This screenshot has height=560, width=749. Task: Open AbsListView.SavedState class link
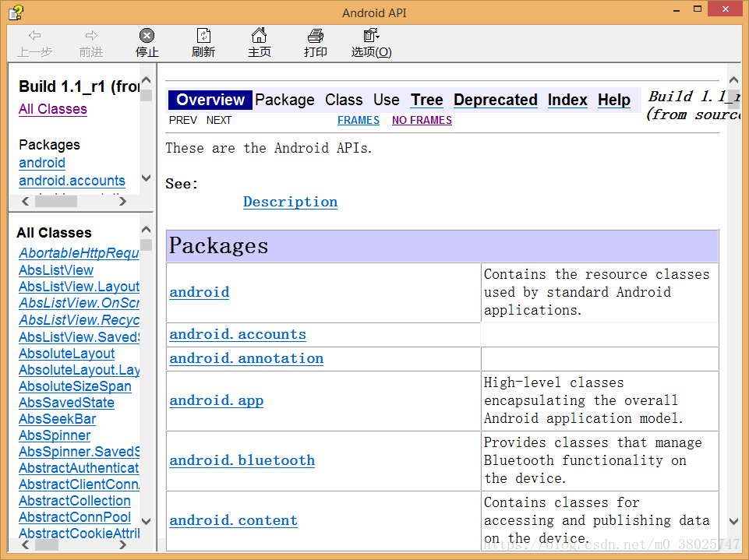[79, 337]
